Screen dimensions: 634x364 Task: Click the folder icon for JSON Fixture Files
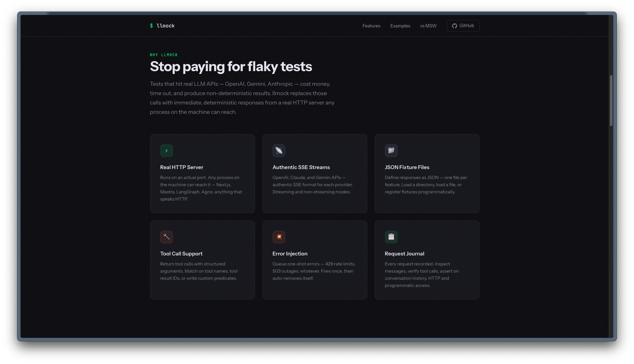(x=391, y=151)
